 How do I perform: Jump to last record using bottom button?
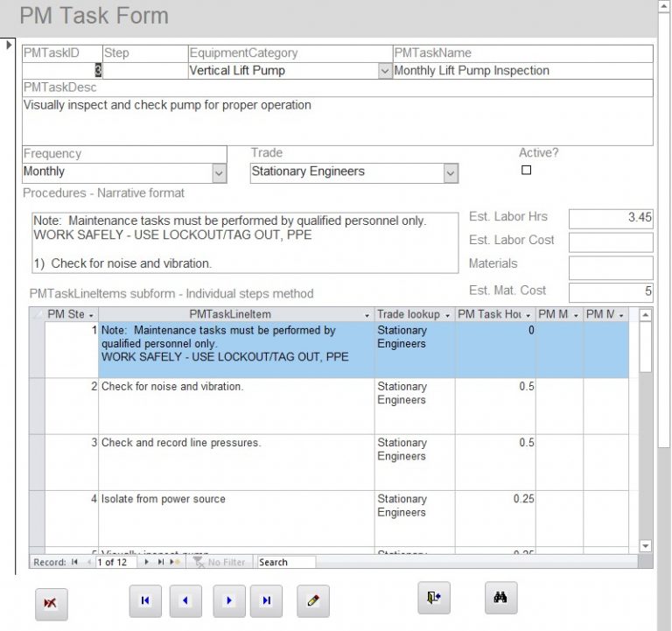tap(266, 601)
